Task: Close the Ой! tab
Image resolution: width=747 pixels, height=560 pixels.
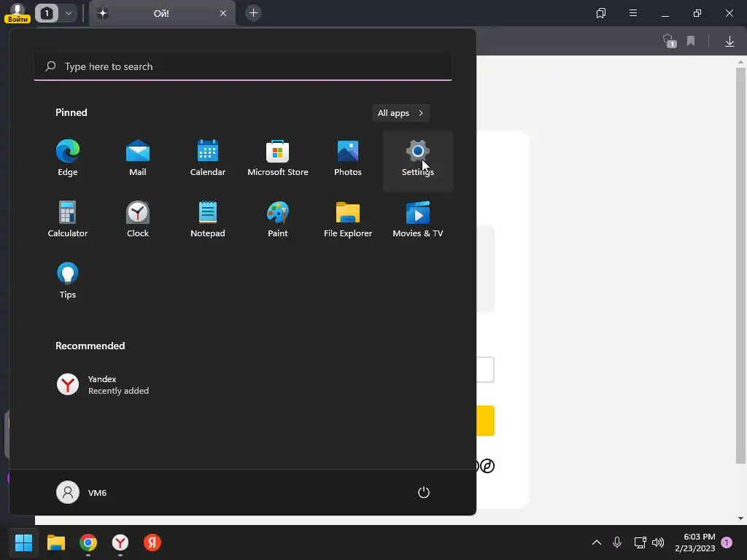Action: tap(223, 13)
